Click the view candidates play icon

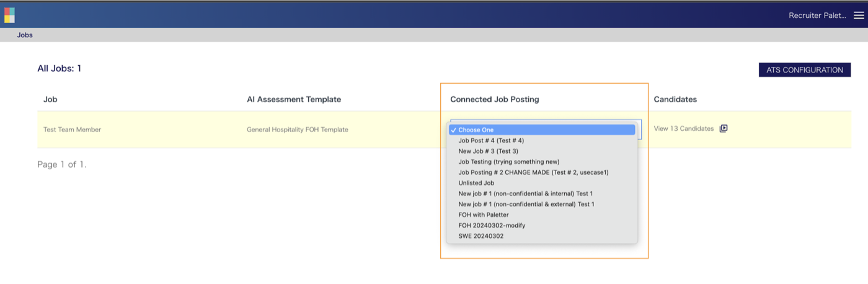coord(724,129)
